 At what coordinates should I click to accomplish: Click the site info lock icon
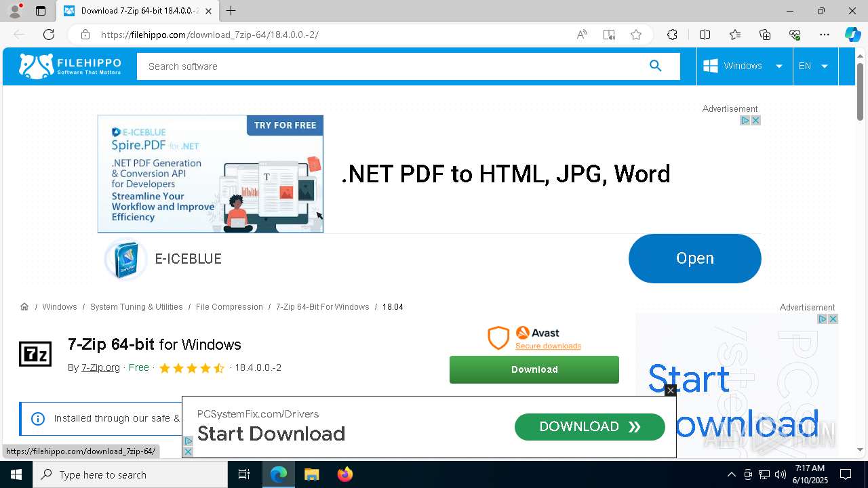[85, 35]
